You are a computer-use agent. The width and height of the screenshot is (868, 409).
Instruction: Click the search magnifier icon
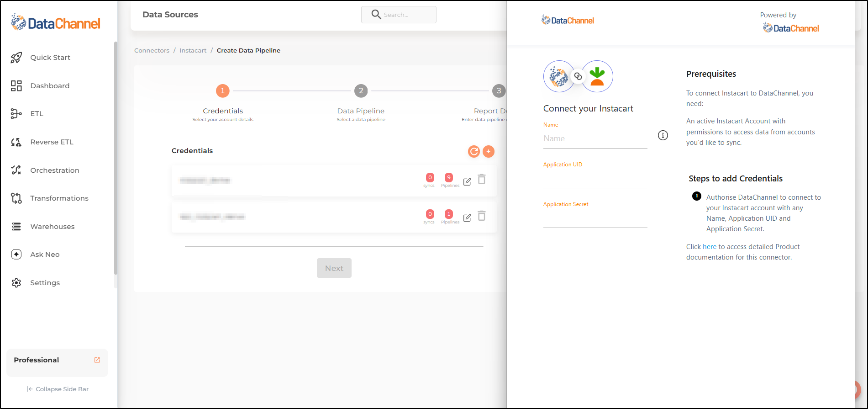(x=376, y=15)
